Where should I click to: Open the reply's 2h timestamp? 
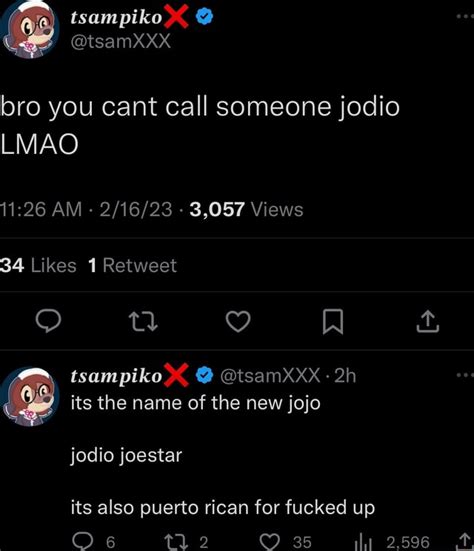click(345, 376)
